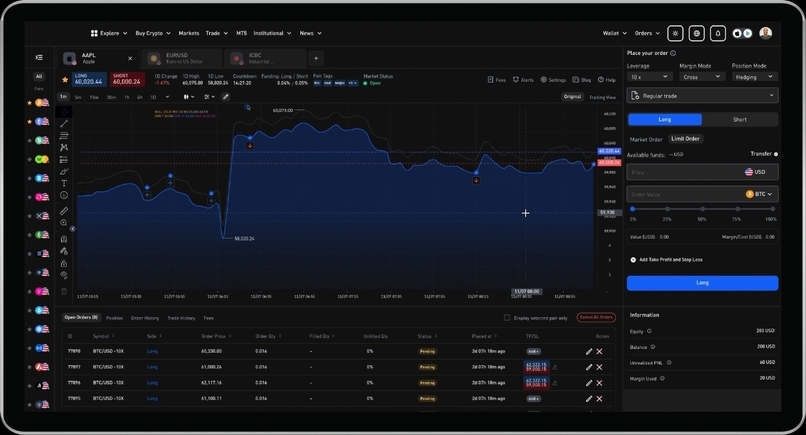Open chart Settings gear icon
Image resolution: width=806 pixels, height=435 pixels.
[x=553, y=80]
